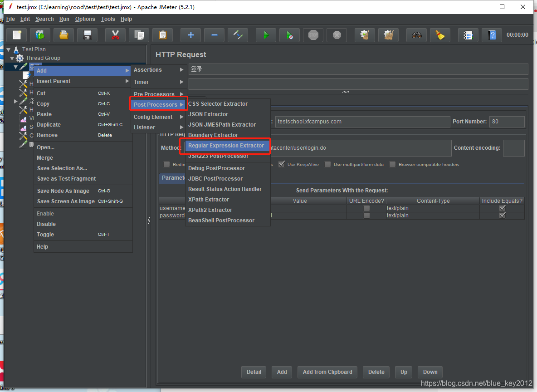Collapse all with the minus icon
The width and height of the screenshot is (537, 392).
tap(215, 35)
